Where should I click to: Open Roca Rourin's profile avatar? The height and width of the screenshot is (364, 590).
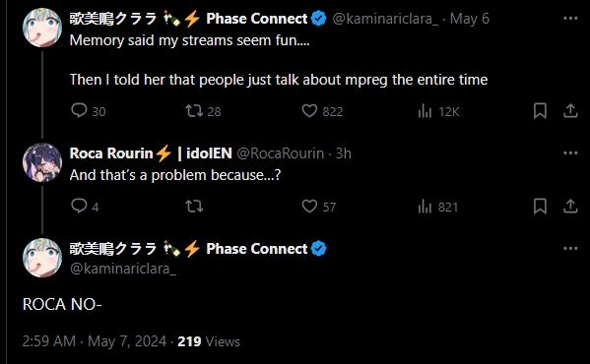pos(42,162)
